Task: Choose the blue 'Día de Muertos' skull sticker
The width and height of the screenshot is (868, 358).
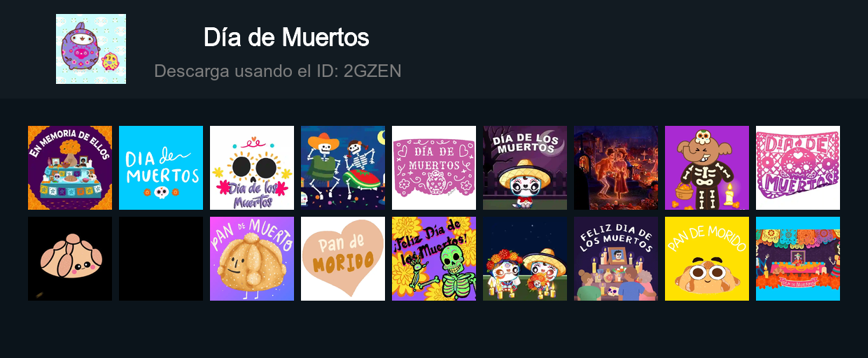Action: (x=161, y=168)
